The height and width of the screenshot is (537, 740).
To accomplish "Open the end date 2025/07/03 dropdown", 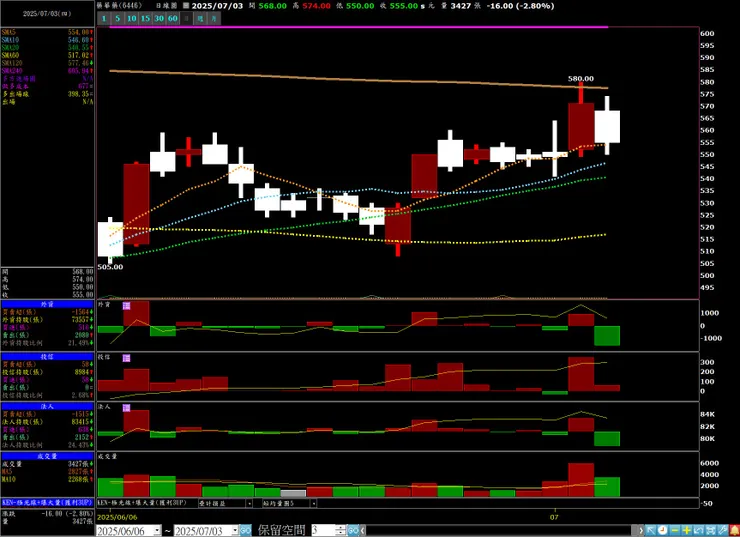I will [235, 531].
